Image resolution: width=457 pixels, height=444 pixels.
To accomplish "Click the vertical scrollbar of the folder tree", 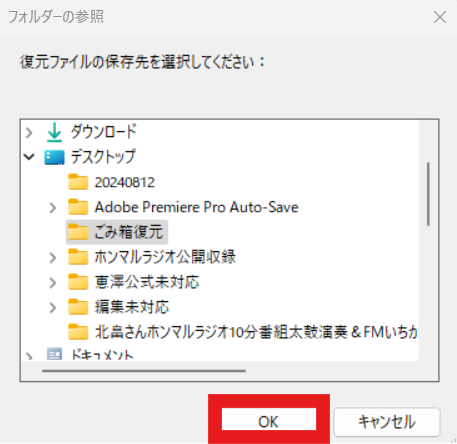I will point(428,194).
